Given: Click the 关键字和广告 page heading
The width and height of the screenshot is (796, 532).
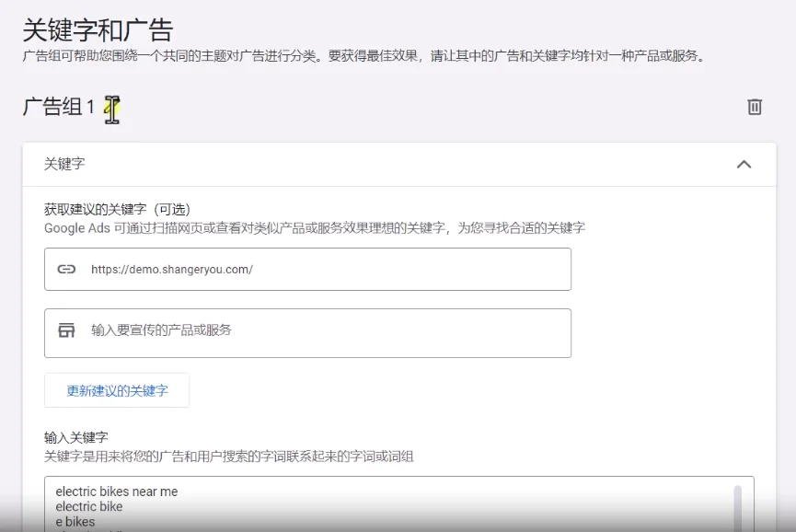Looking at the screenshot, I should click(98, 30).
